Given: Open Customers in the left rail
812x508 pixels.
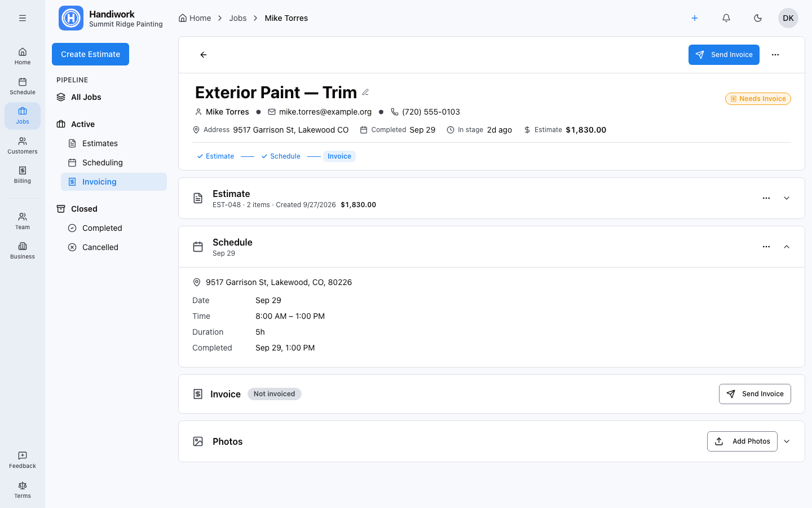Looking at the screenshot, I should (x=23, y=145).
